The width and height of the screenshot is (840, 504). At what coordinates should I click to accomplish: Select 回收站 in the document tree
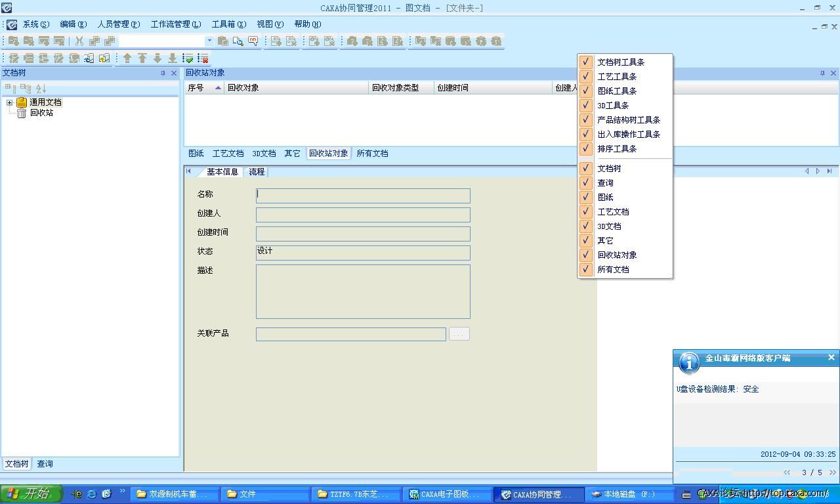point(41,113)
